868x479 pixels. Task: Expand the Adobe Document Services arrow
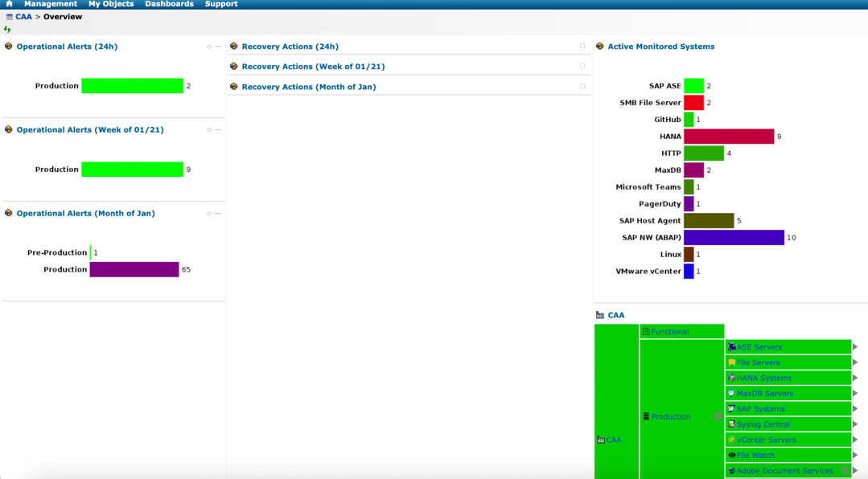855,471
